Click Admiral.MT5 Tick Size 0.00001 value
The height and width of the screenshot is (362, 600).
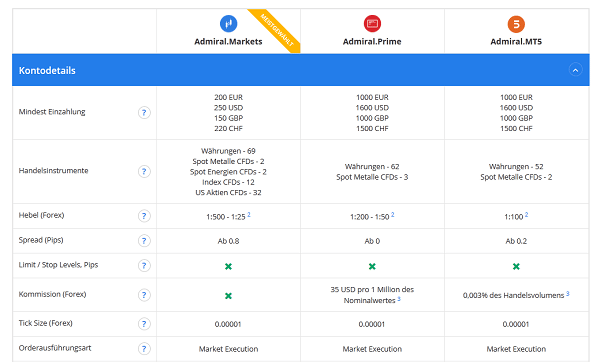516,324
